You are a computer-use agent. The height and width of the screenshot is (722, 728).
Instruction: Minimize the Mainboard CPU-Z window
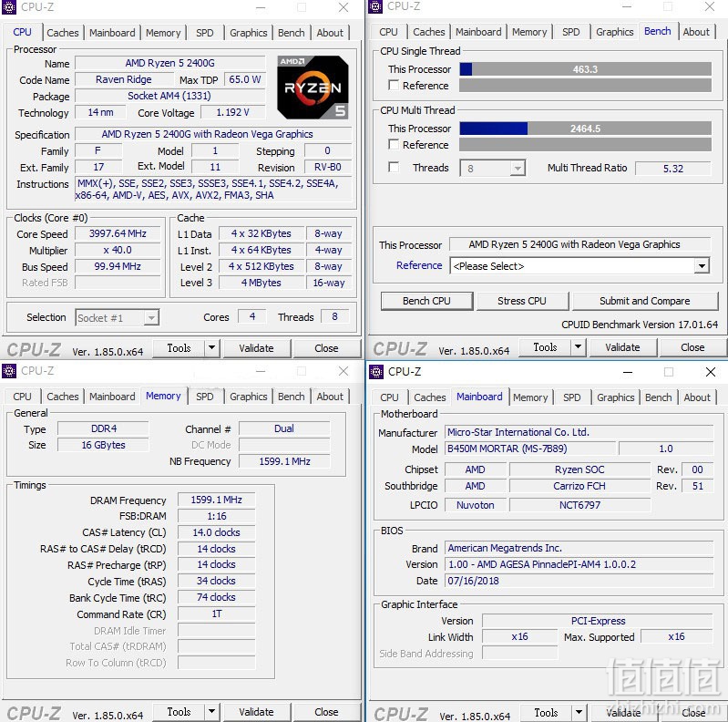628,372
